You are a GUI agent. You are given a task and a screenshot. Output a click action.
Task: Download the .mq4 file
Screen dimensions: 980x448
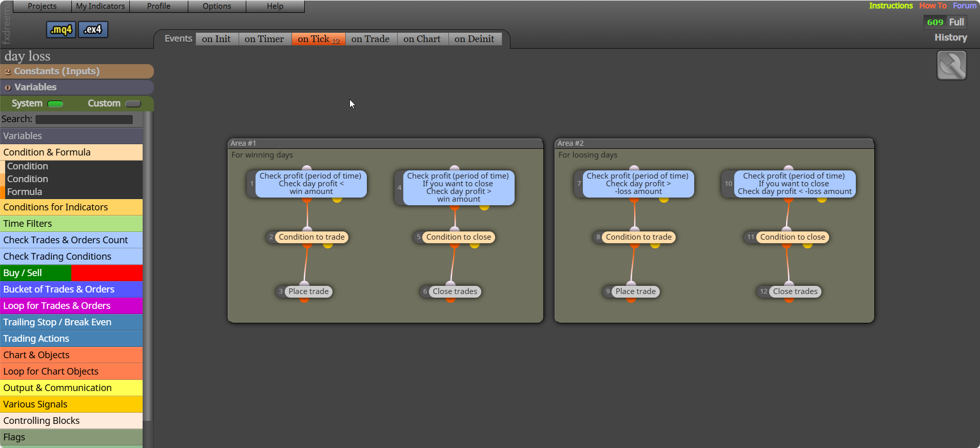click(x=61, y=30)
